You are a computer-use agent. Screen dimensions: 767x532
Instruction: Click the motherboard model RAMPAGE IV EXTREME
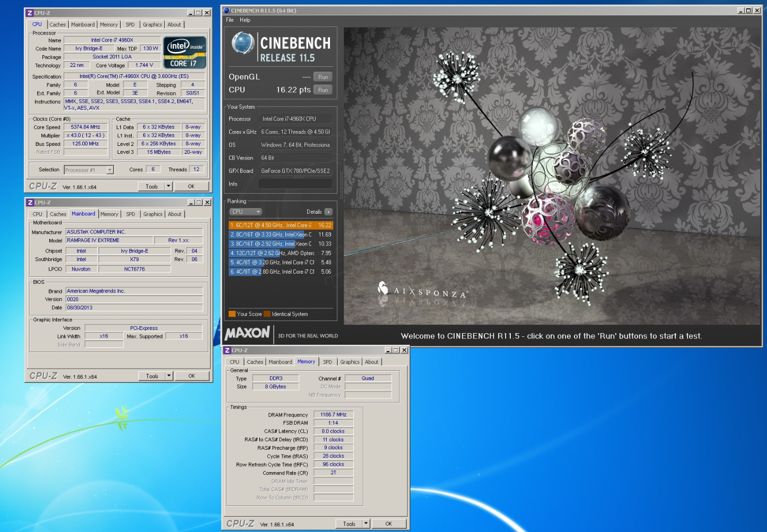point(109,240)
